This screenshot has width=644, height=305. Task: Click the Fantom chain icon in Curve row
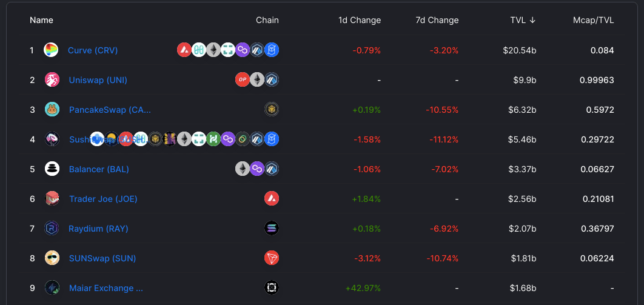point(272,50)
